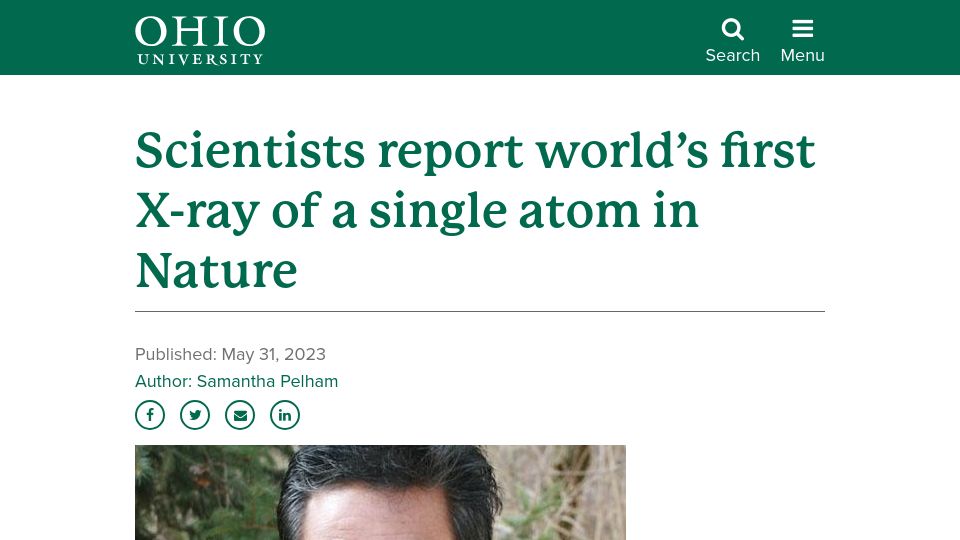Click the Published: May 31, 2023 date
Viewport: 960px width, 540px height.
coord(230,354)
